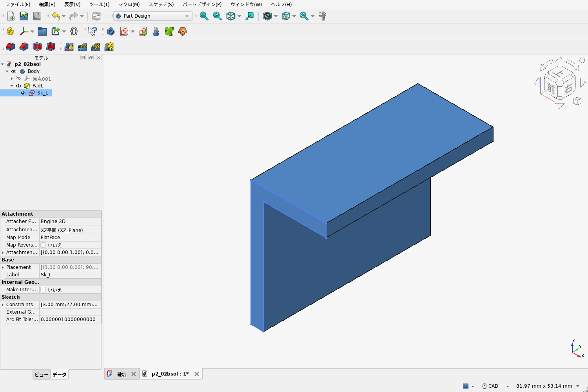Open a document via the folder icon

pyautogui.click(x=24, y=16)
